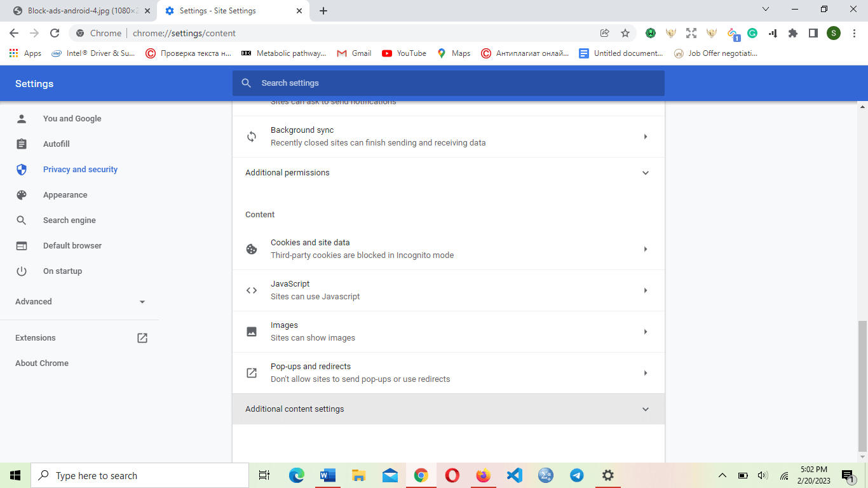This screenshot has height=488, width=868.
Task: Bookmark this page with the star icon
Action: pos(625,33)
